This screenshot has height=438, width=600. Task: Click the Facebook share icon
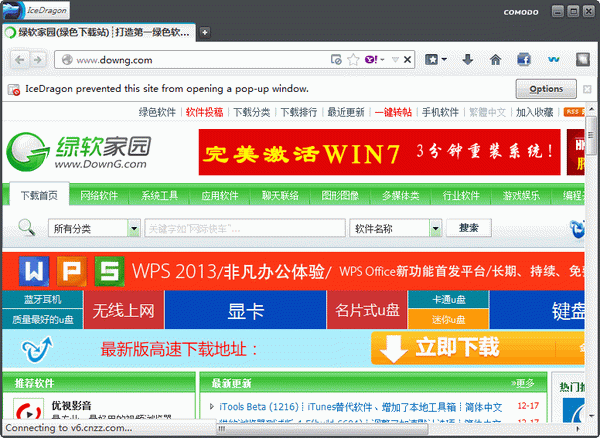pyautogui.click(x=523, y=59)
